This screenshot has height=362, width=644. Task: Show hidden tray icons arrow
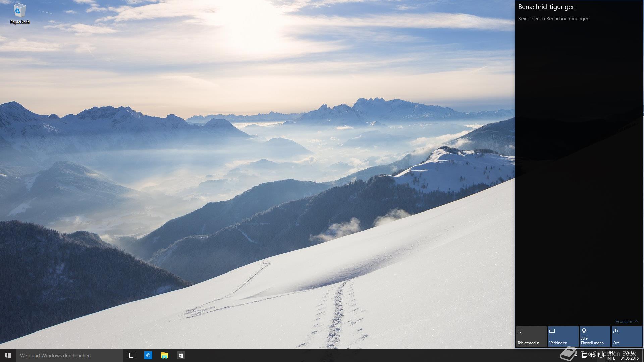tap(576, 355)
